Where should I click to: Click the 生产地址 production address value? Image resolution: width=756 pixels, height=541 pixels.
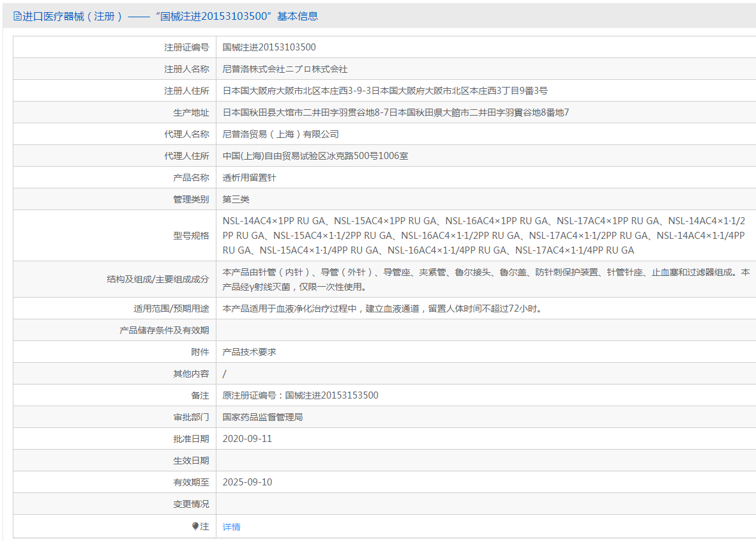pos(395,112)
